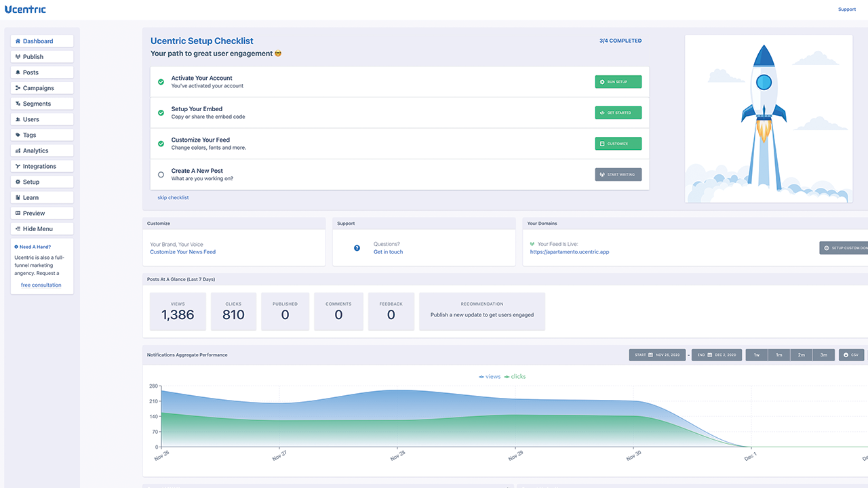Click the Customize Your Feed green checkmark
This screenshot has height=488, width=868.
tap(161, 144)
